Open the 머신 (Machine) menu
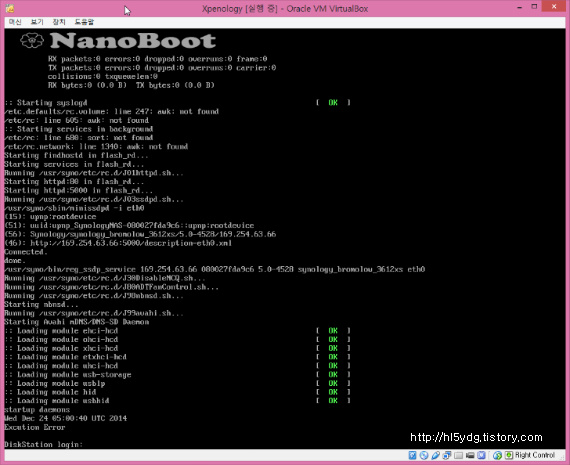 tap(15, 22)
